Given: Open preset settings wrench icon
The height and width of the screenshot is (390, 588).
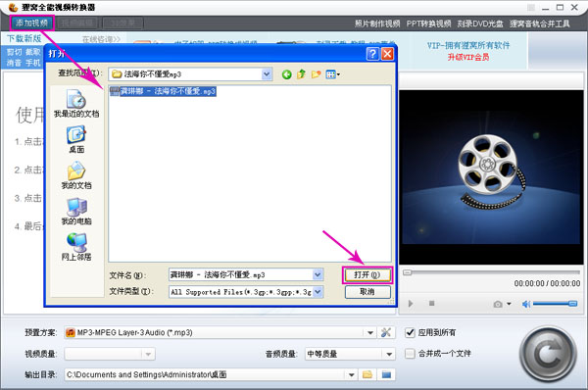Looking at the screenshot, I should [386, 332].
